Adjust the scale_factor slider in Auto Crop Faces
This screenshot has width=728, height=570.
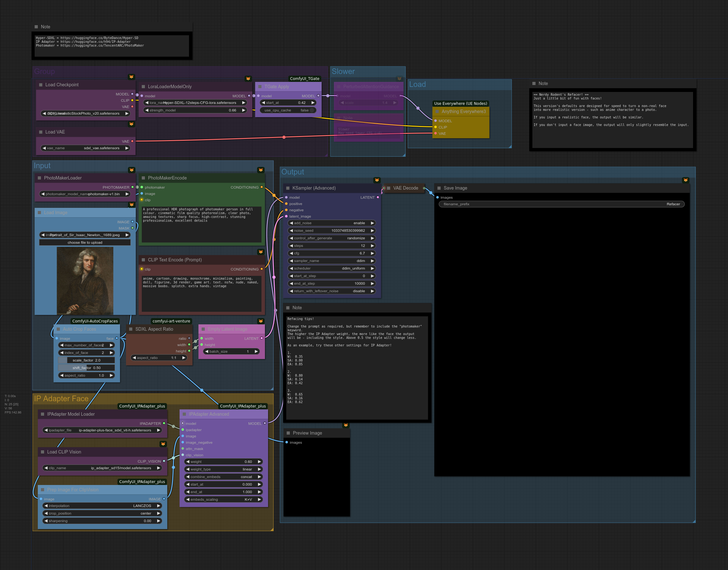pos(86,360)
